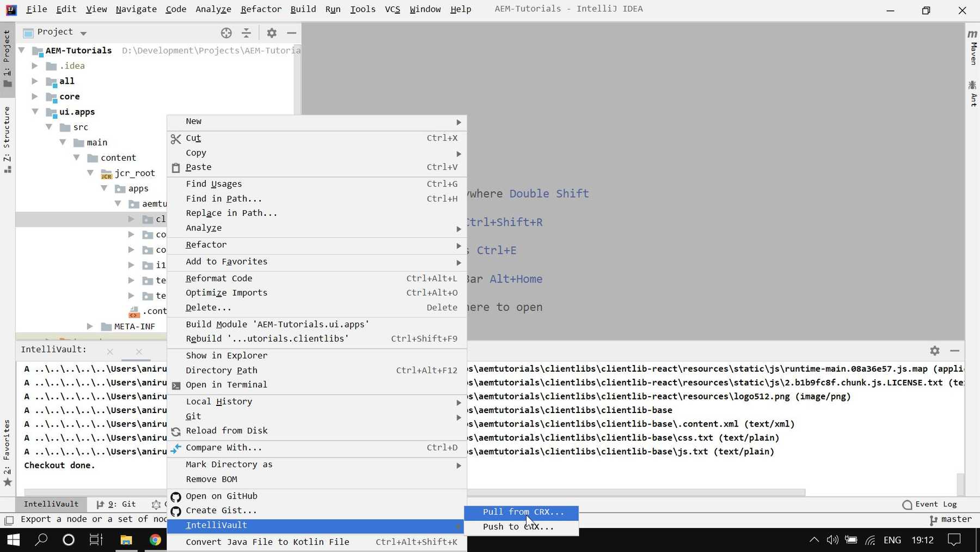Select the crosshair Locate Opened File icon

(226, 33)
